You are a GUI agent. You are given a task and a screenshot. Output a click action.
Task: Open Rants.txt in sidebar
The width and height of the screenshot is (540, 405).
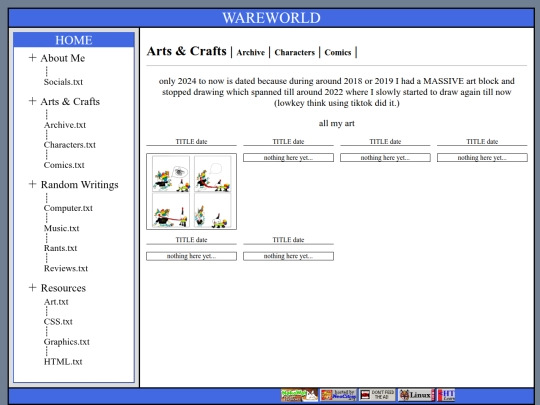60,248
